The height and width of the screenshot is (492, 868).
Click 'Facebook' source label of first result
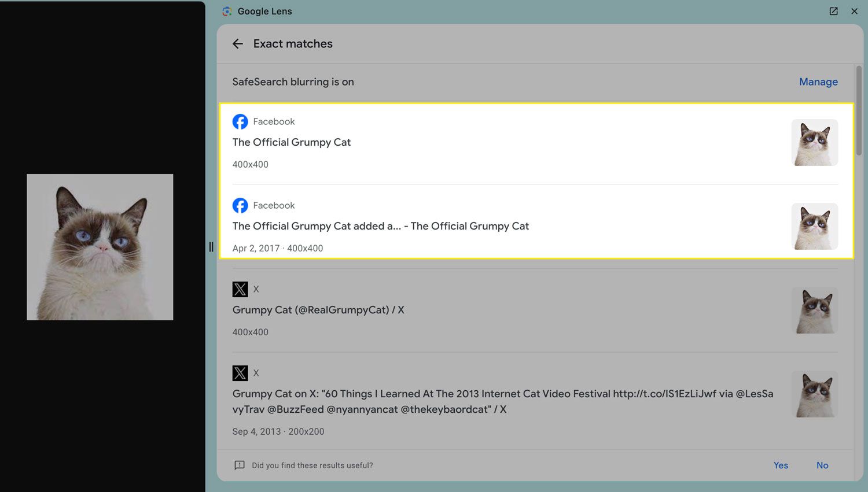274,121
